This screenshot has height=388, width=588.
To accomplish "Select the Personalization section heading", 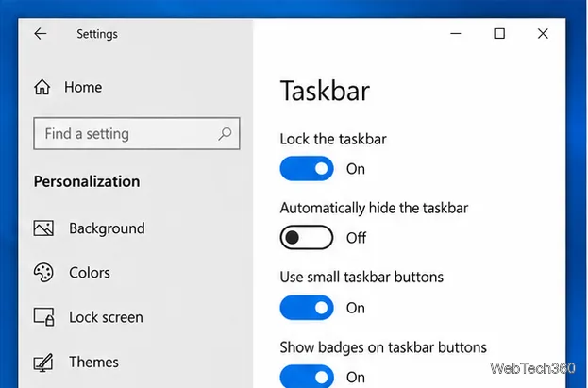I will [87, 181].
